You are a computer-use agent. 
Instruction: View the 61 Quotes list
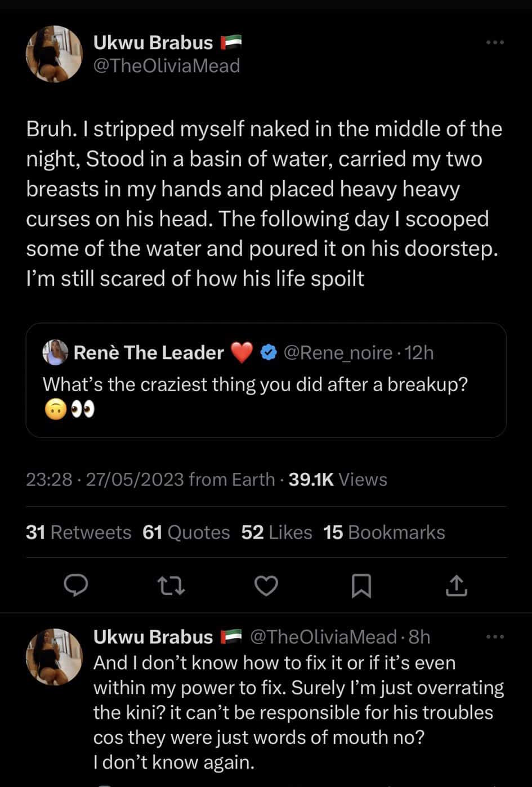(186, 533)
